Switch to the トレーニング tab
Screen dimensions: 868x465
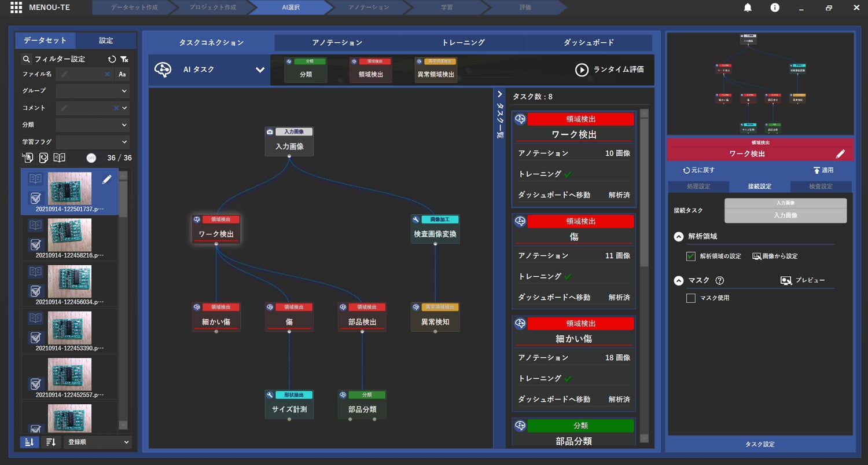463,43
